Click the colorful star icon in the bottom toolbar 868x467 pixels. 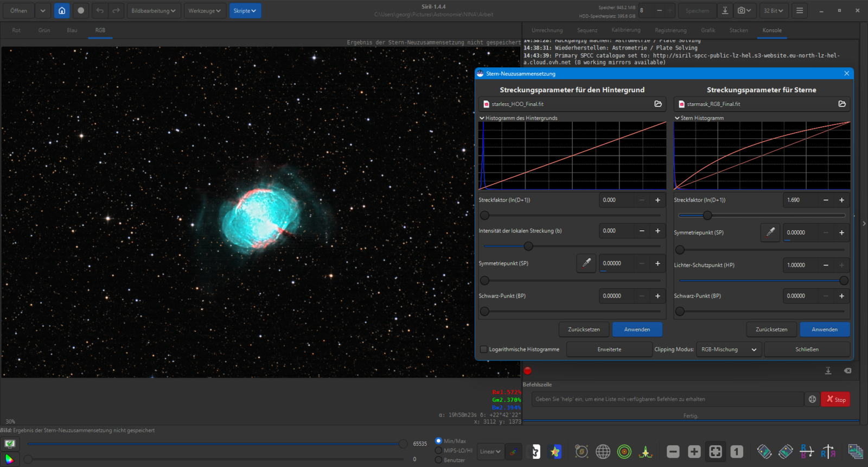point(555,451)
